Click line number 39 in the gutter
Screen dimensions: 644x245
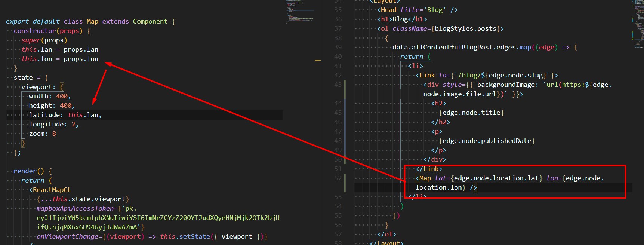tap(338, 47)
